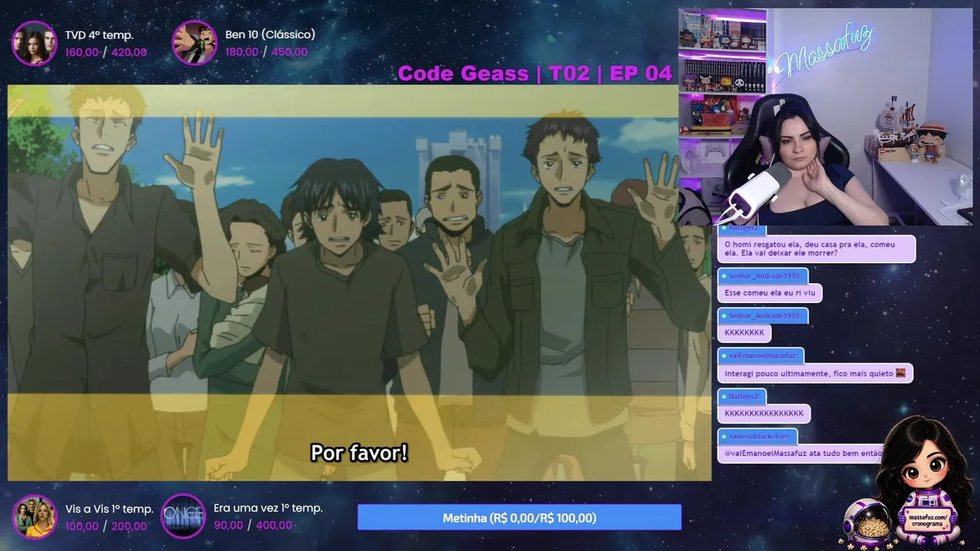Click the '180,00 / 450,00' Ben 10 amount
The width and height of the screenshot is (980, 551).
pyautogui.click(x=266, y=52)
